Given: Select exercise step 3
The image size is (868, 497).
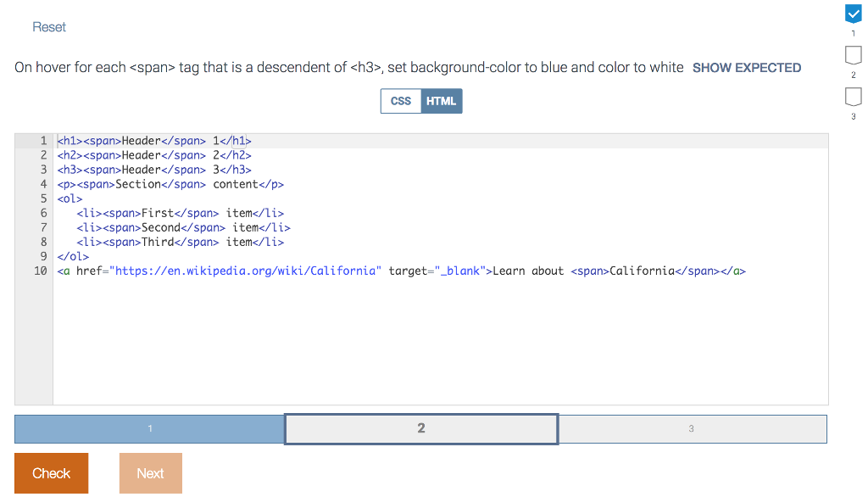Looking at the screenshot, I should (x=693, y=428).
